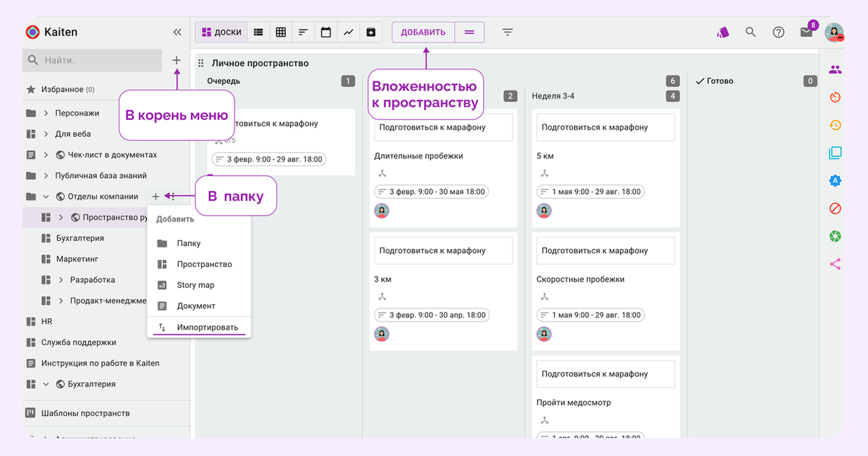Expand the Для веба chevron
The width and height of the screenshot is (868, 456).
click(x=46, y=134)
